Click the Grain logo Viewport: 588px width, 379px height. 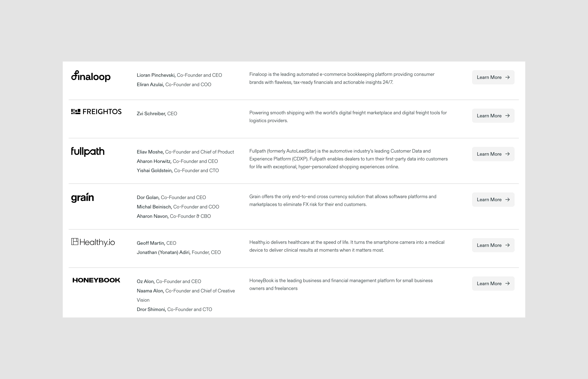(82, 197)
